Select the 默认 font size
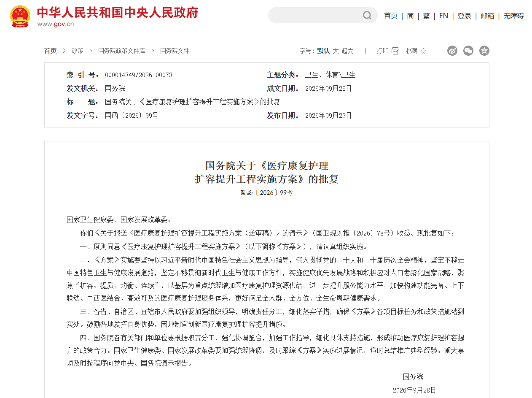The image size is (532, 398). coord(323,51)
